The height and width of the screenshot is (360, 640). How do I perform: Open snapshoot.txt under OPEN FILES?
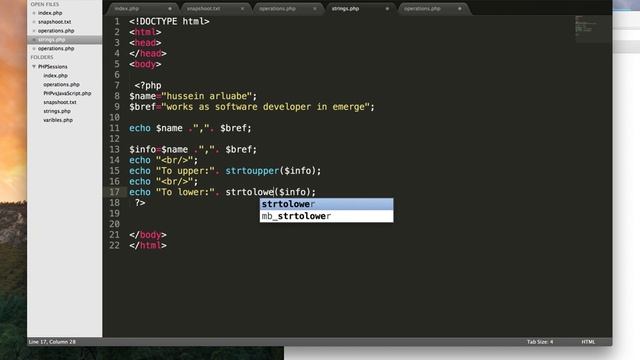(55, 22)
